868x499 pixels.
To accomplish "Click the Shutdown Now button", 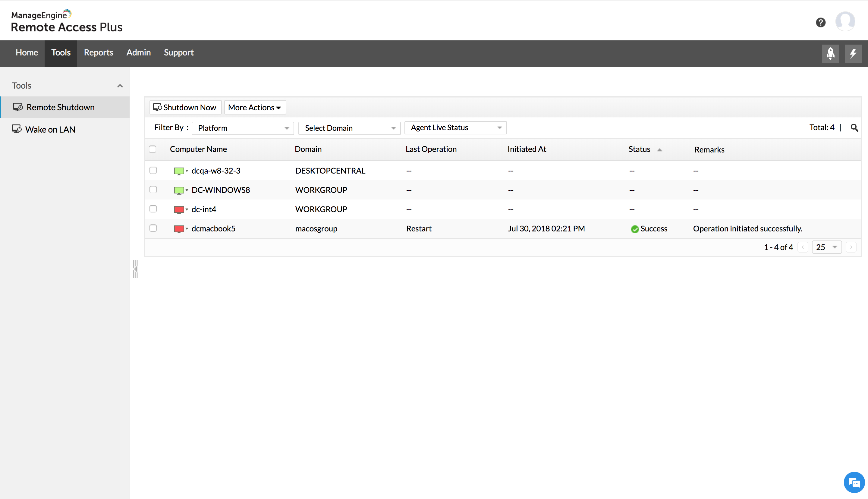I will (185, 108).
